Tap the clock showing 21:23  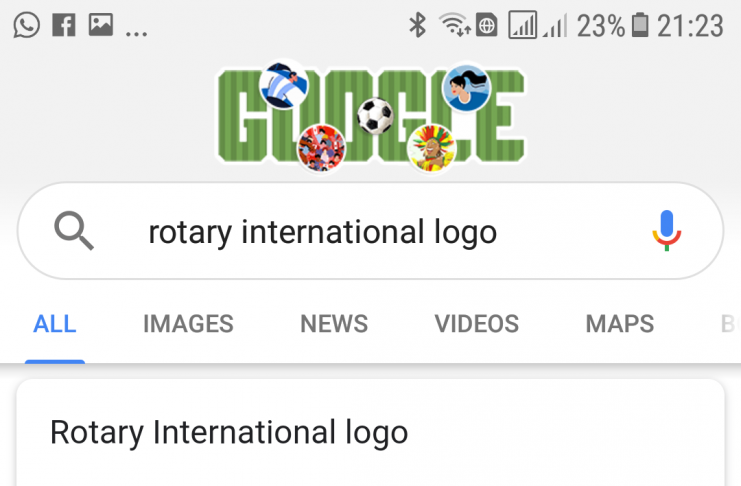690,25
